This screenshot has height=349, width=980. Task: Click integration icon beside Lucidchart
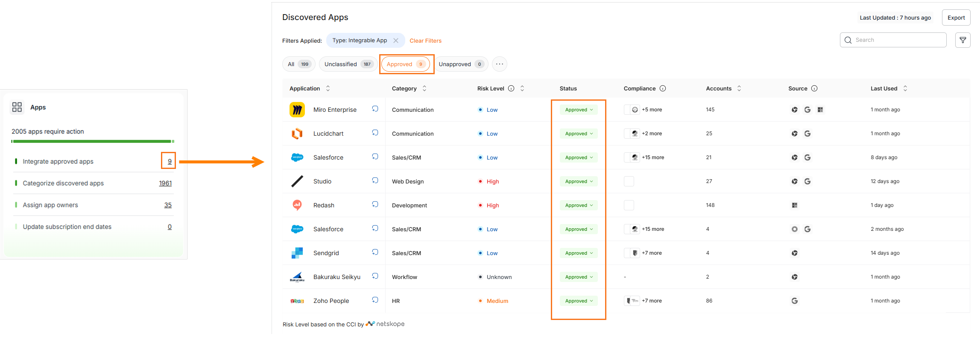(375, 133)
